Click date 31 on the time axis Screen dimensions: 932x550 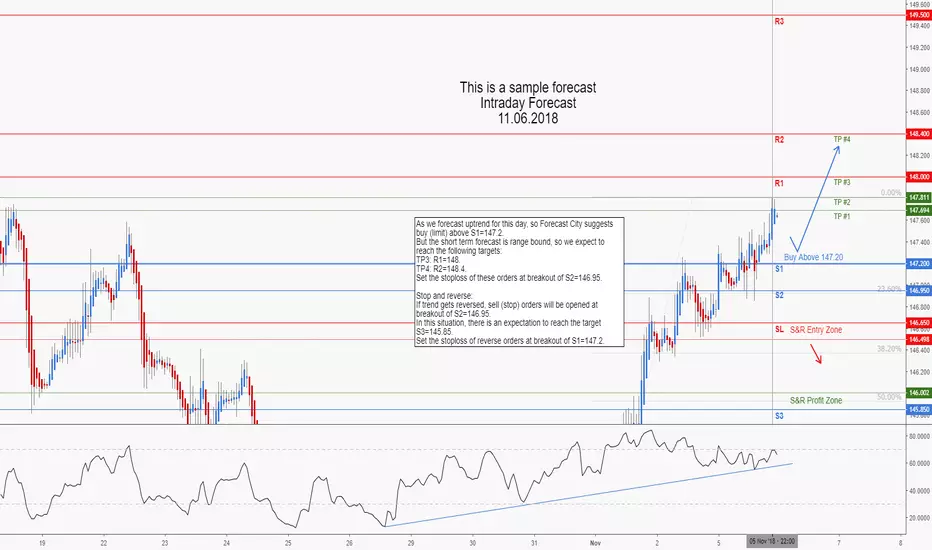point(534,543)
